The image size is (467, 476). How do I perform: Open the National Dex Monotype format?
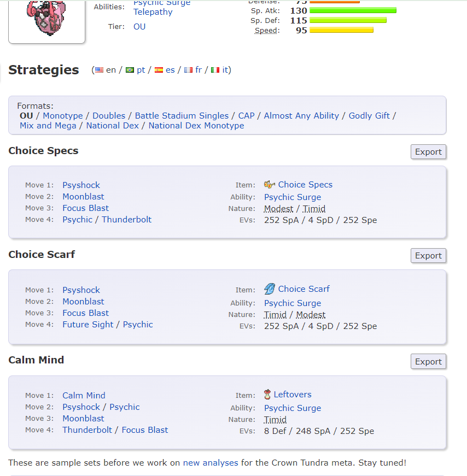[196, 126]
